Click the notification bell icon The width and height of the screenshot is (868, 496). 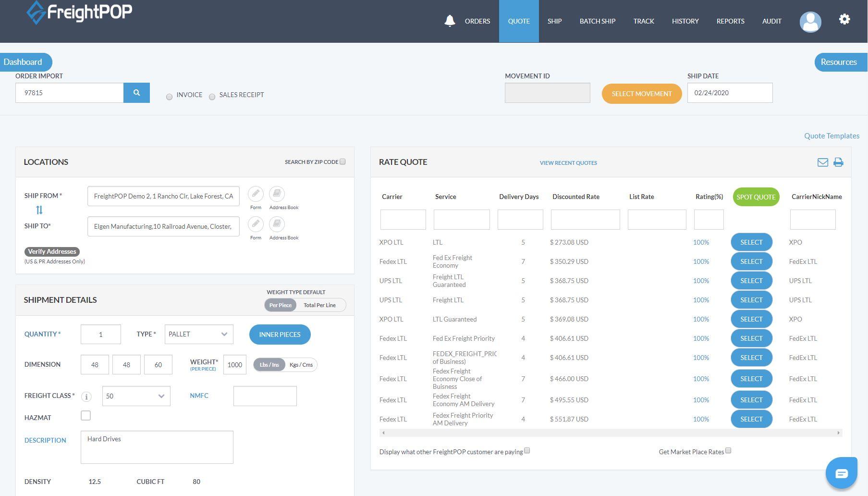point(450,21)
